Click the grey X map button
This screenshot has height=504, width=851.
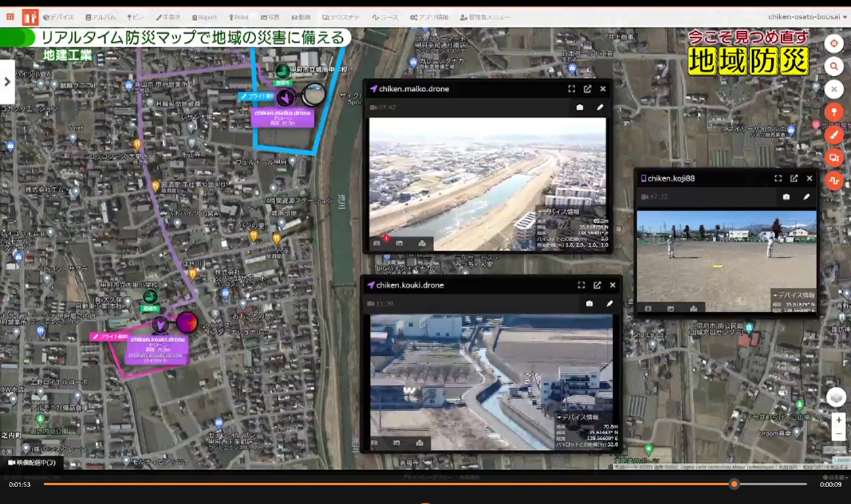pyautogui.click(x=834, y=89)
